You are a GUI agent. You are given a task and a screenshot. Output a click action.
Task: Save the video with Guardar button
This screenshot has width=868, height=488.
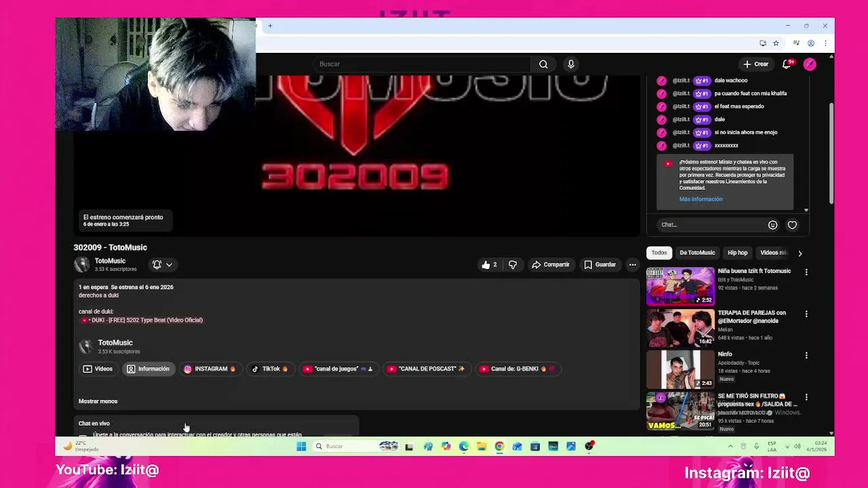pos(600,264)
